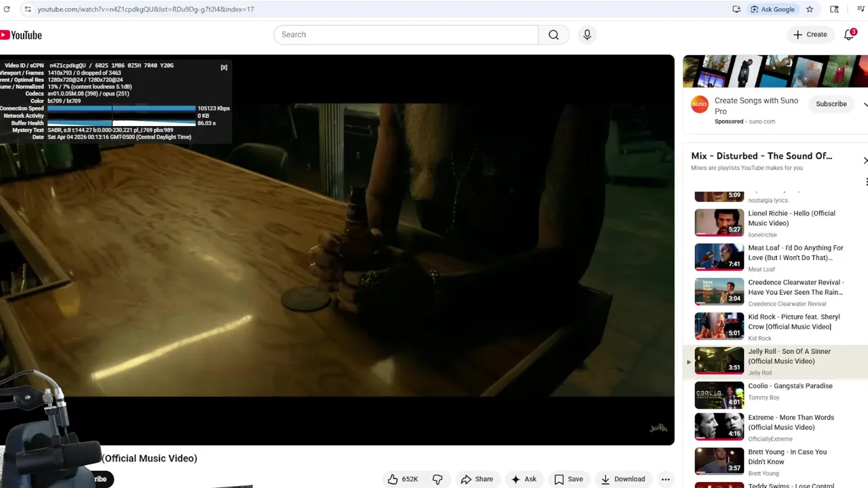Click the 'OfficiallyExtreme' channel name

click(770, 439)
